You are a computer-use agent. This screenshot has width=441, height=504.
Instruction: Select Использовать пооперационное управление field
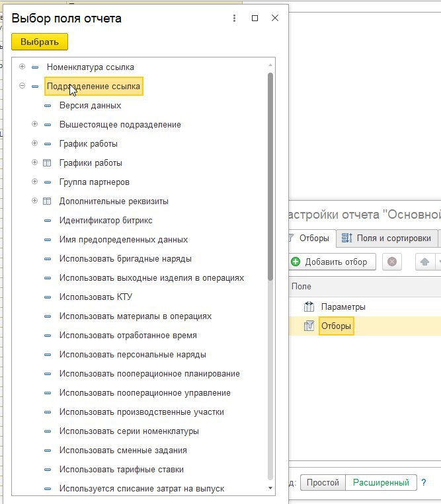pos(145,393)
